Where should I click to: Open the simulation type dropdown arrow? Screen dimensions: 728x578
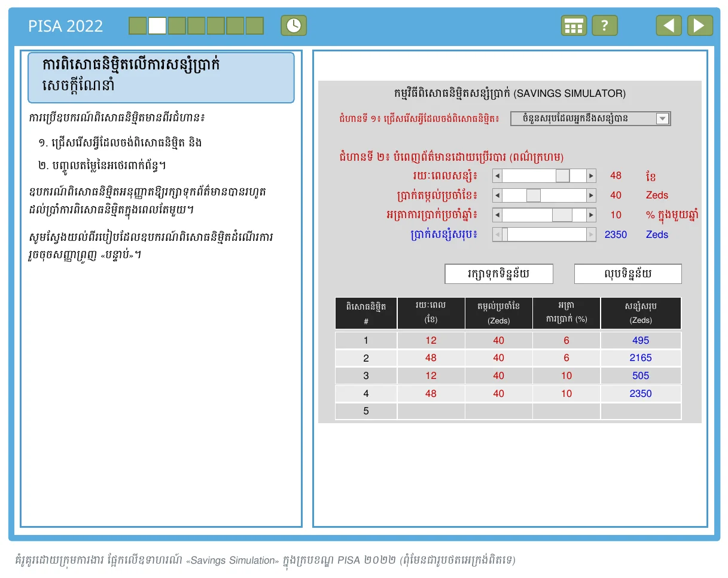pyautogui.click(x=662, y=118)
